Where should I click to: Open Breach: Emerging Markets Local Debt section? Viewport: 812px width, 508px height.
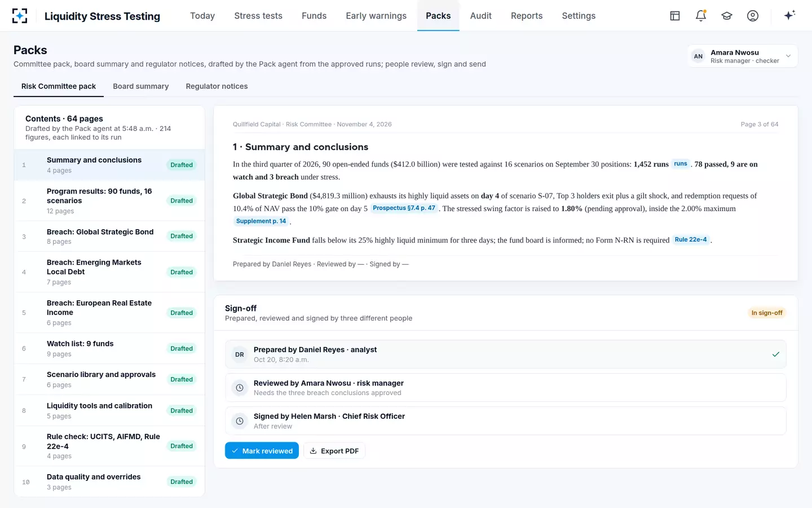pyautogui.click(x=109, y=272)
